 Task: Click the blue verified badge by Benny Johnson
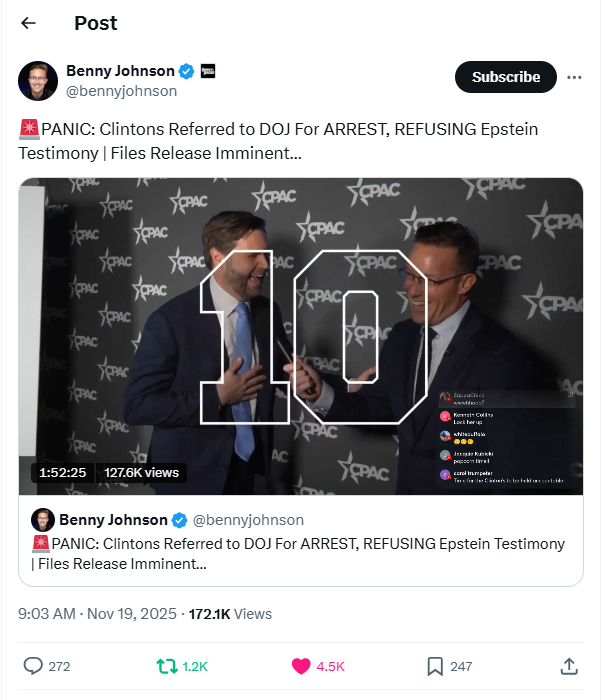point(186,71)
